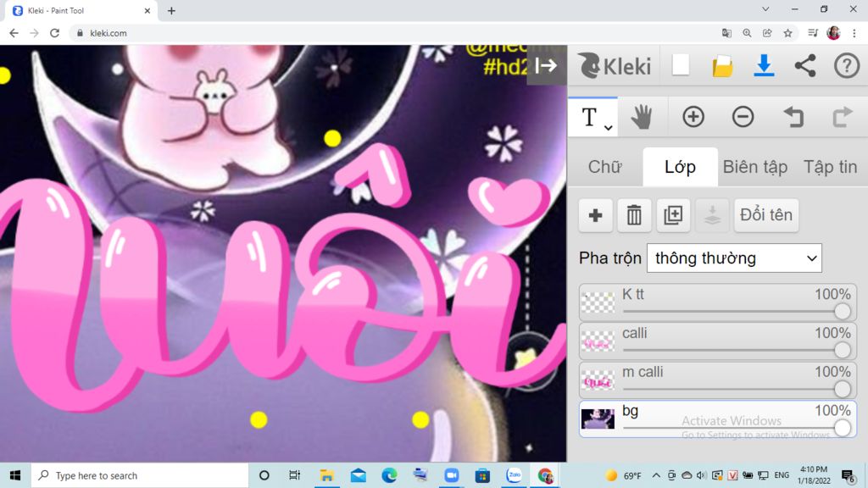
Task: Open Zalo from the taskbar
Action: tap(515, 475)
